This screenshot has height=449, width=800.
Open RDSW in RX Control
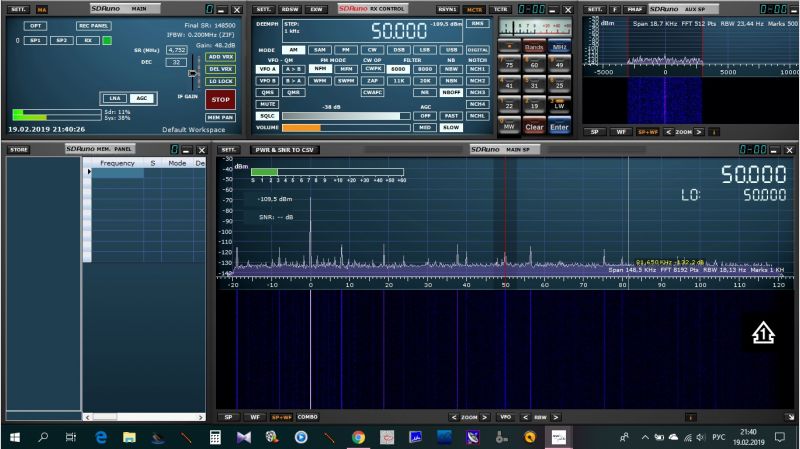tap(290, 9)
